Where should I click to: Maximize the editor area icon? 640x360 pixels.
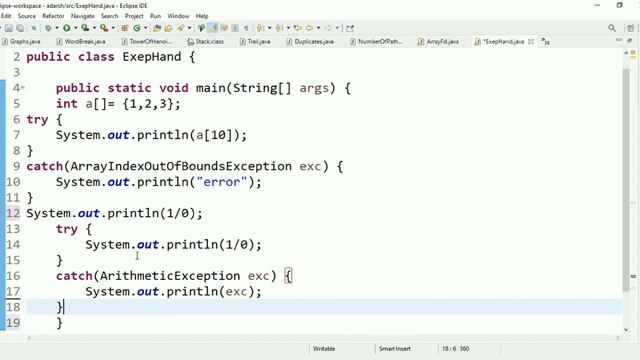[630, 40]
